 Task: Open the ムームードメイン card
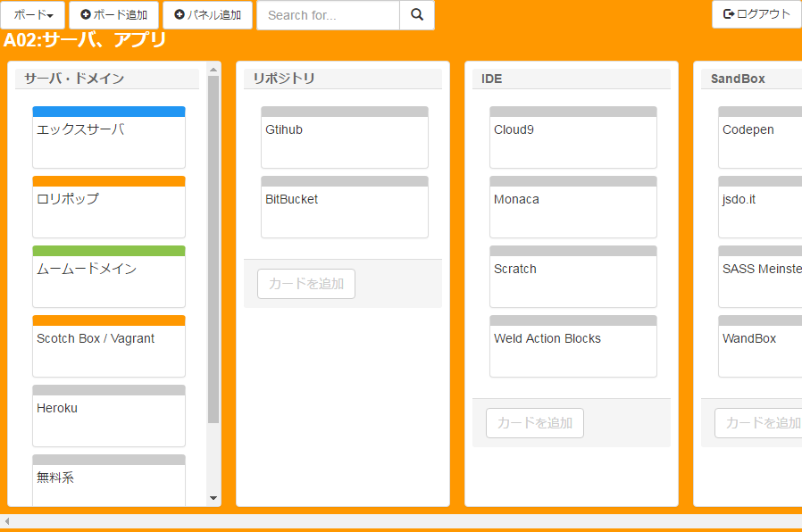109,277
